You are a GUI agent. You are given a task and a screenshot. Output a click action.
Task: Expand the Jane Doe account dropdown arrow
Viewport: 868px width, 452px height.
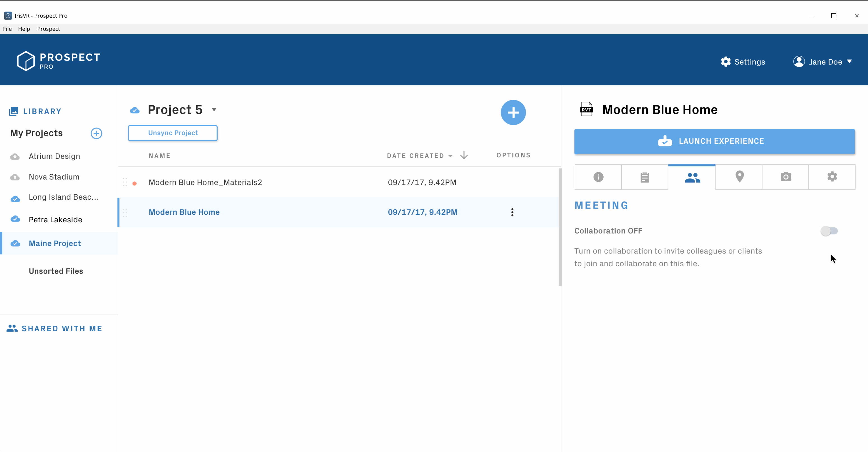850,61
